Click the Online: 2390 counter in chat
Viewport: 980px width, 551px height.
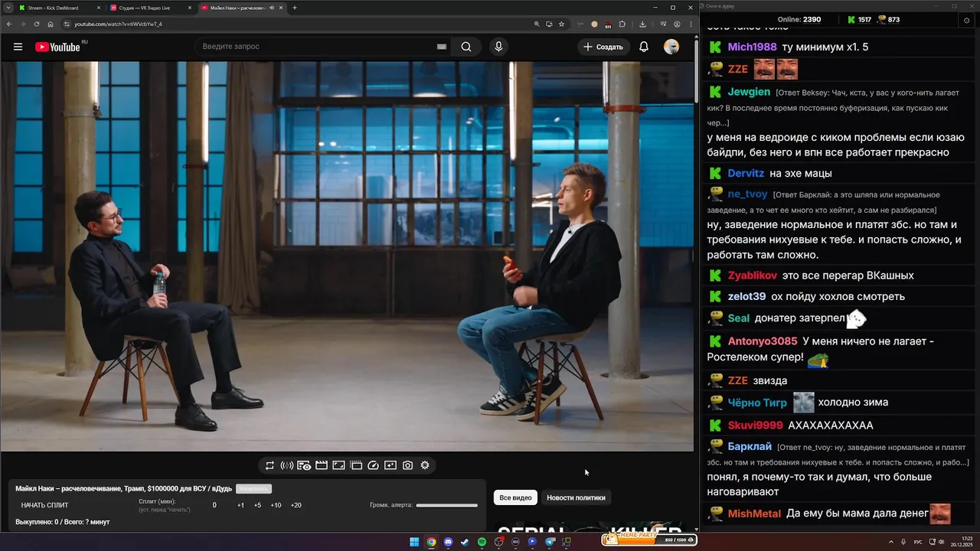point(799,20)
